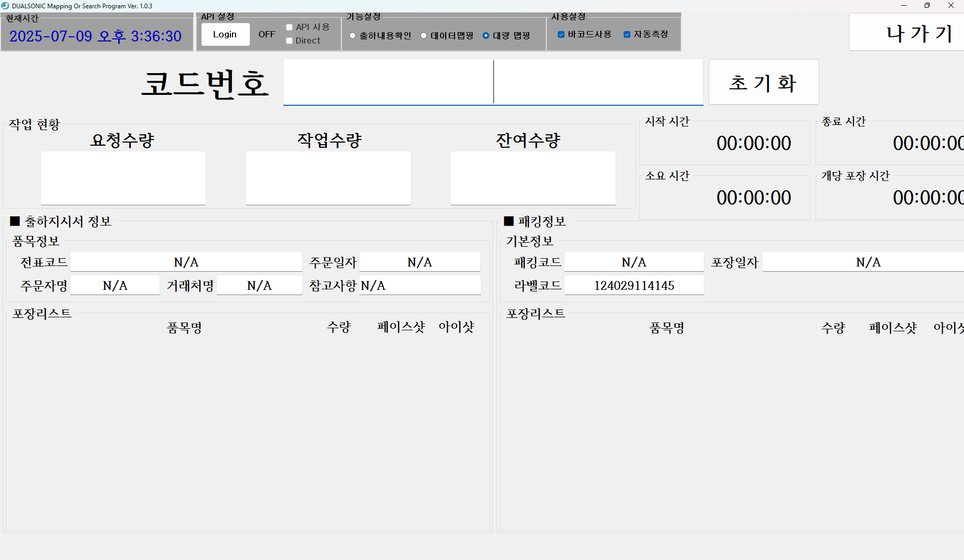Click the DUALSONIC app icon in the title bar

pyautogui.click(x=5, y=6)
